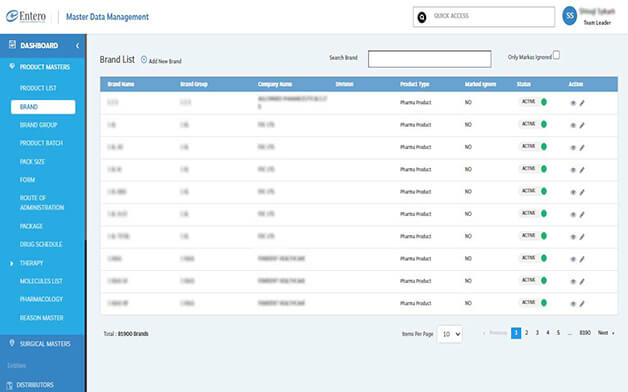Click the Entero logo
This screenshot has width=628, height=392.
pyautogui.click(x=26, y=16)
